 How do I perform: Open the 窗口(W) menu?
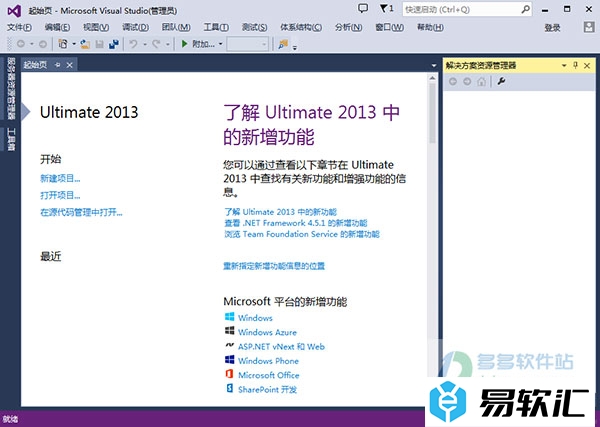pyautogui.click(x=390, y=27)
